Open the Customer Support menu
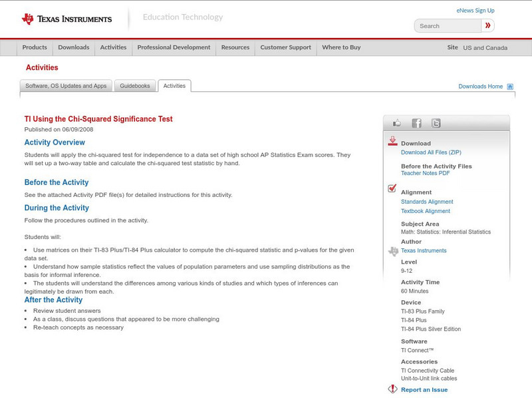Screen dimensions: 532x398 (285, 48)
